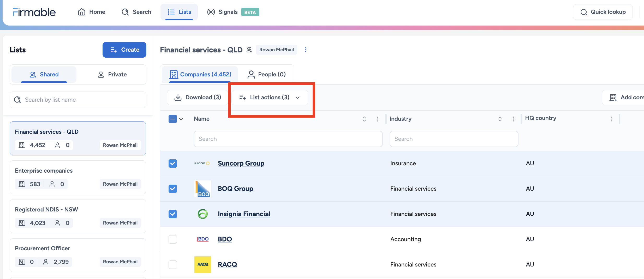The image size is (644, 279).
Task: Expand the List actions (3) dropdown
Action: coord(270,98)
